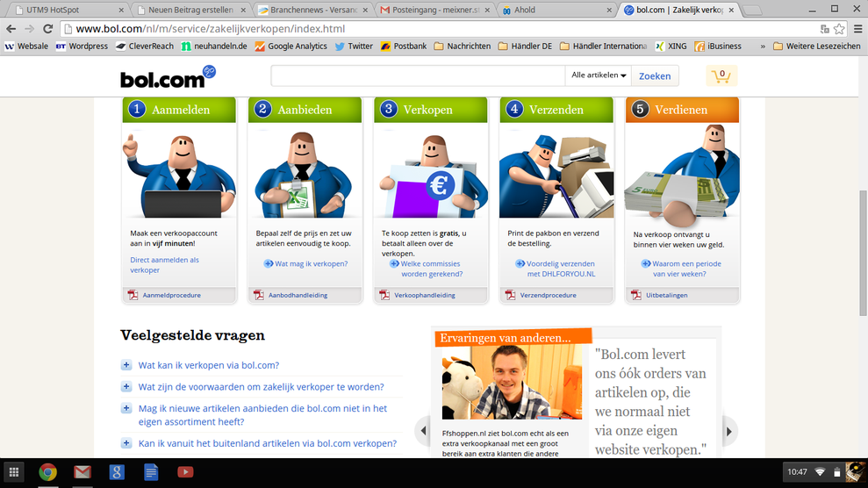This screenshot has width=868, height=488.
Task: Open Google Search shelf icon
Action: (x=116, y=472)
